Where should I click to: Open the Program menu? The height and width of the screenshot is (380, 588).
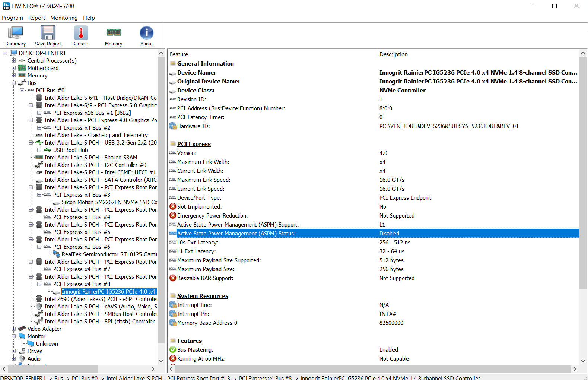12,18
